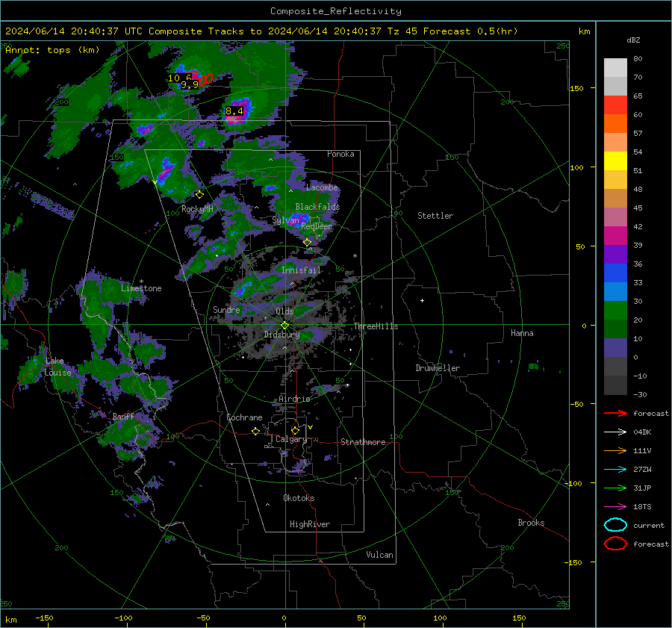Click the cyan current ellipse legend symbol

click(x=615, y=525)
